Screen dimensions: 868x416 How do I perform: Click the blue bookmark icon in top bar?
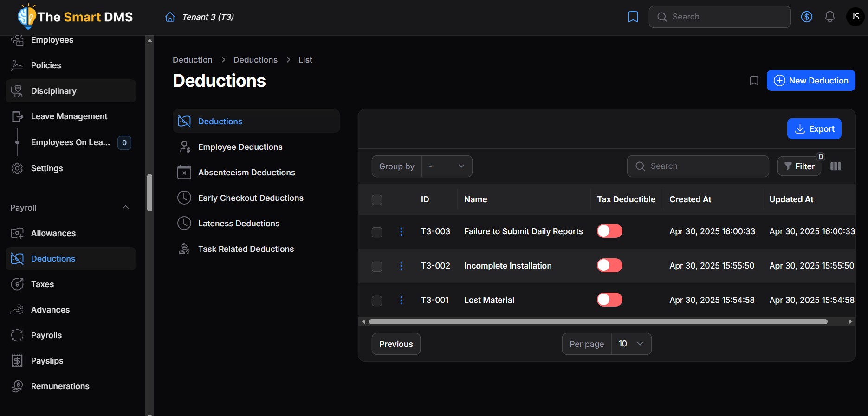pos(633,17)
